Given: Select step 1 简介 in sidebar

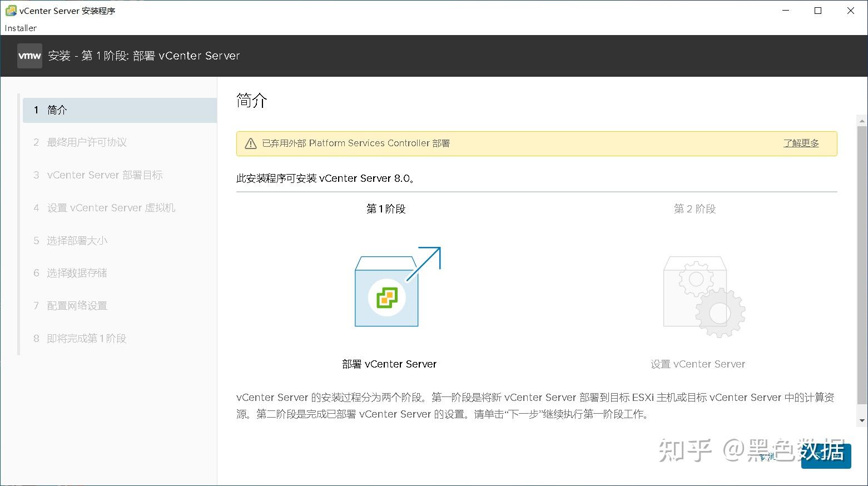Looking at the screenshot, I should [x=57, y=110].
